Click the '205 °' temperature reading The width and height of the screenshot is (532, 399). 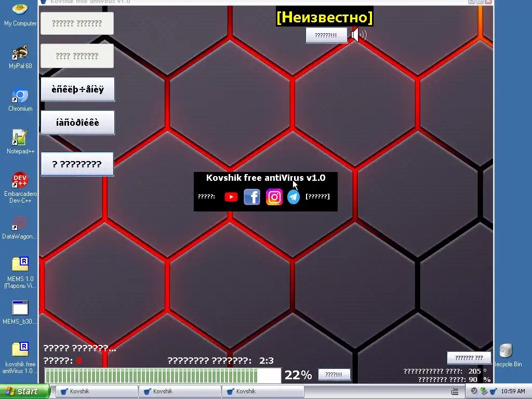coord(477,371)
